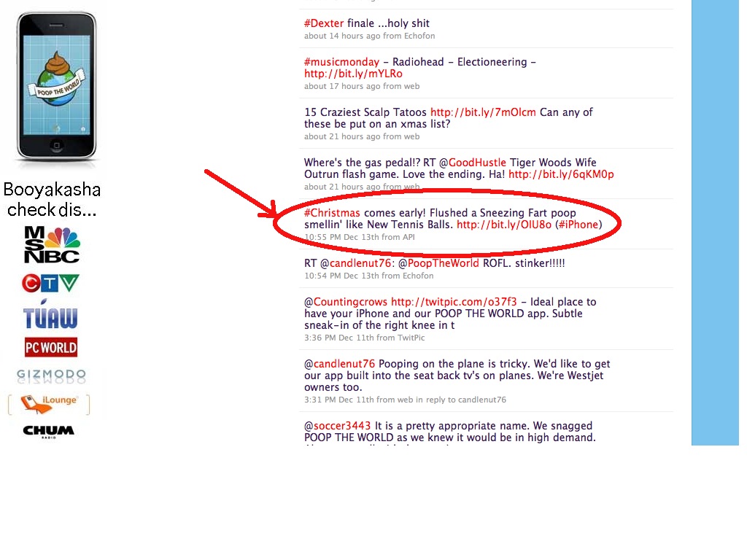Open the TUAW logo link
Image resolution: width=747 pixels, height=560 pixels.
(x=50, y=314)
